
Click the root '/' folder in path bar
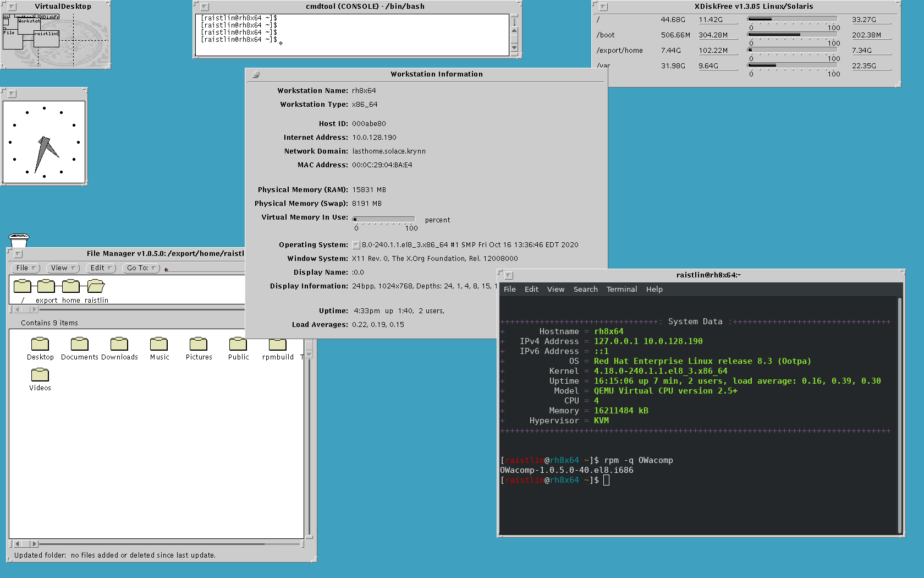click(23, 286)
